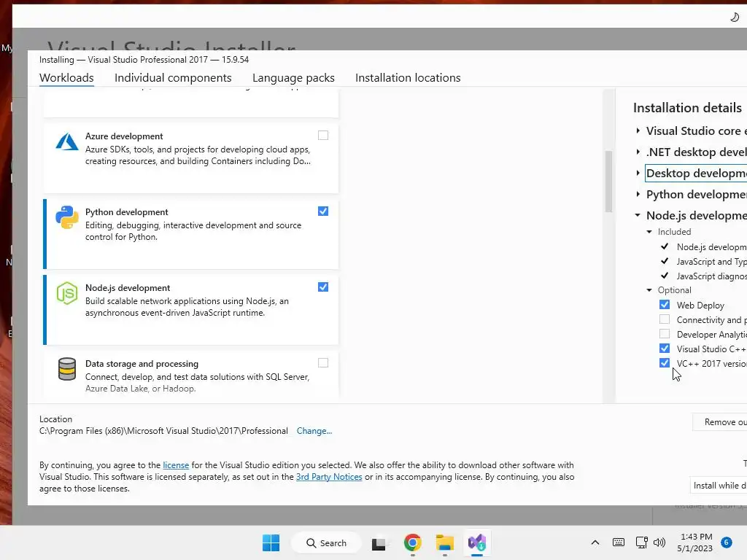Open Task View from taskbar
Viewport: 747px width, 560px height.
379,542
